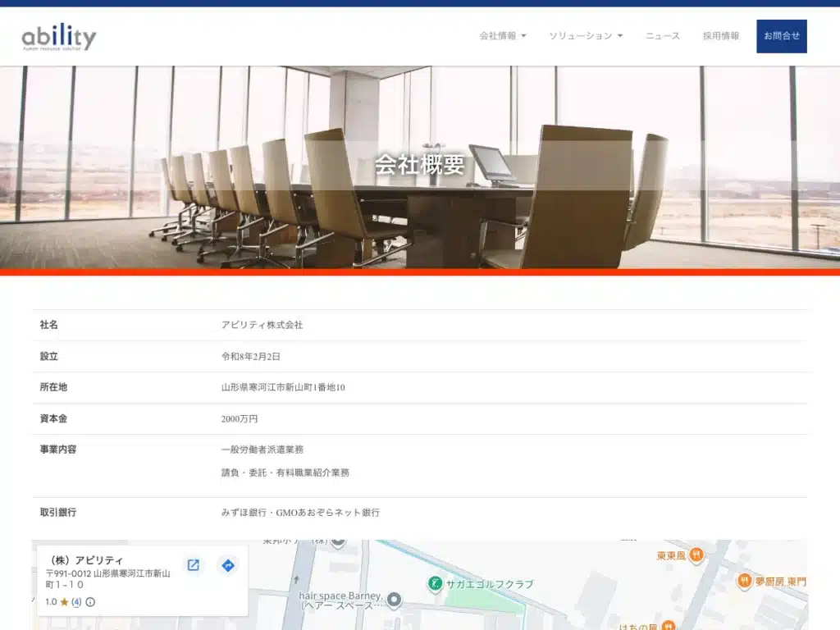Click the サガエゴルフクラブ map label
This screenshot has width=840, height=630.
point(490,584)
